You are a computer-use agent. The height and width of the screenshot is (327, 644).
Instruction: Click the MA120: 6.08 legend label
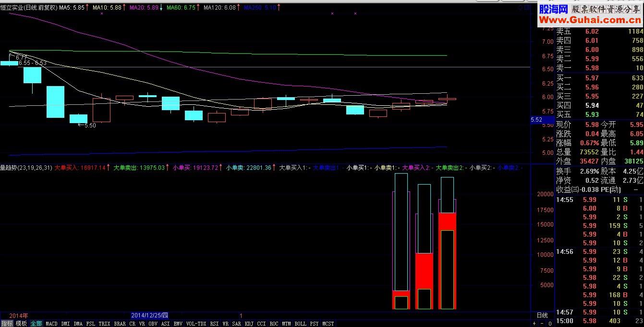219,8
